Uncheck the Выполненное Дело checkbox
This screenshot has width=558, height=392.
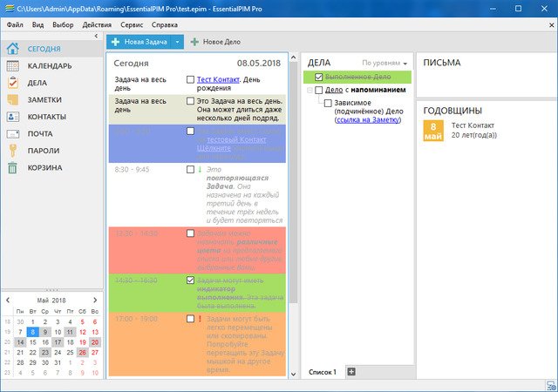[x=319, y=78]
